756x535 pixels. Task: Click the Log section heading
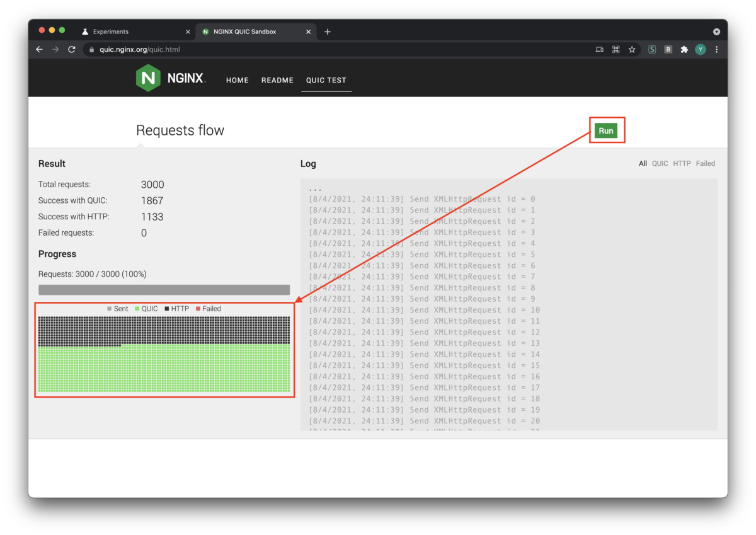click(308, 164)
